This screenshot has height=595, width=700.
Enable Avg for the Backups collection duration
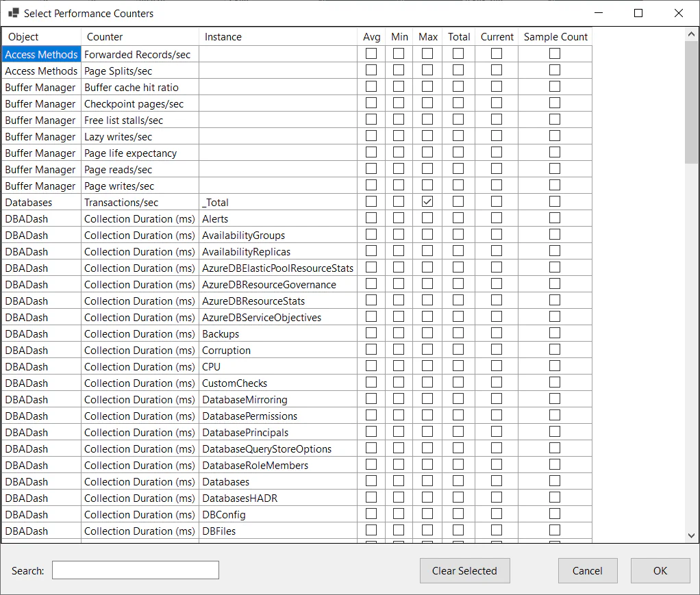tap(372, 333)
